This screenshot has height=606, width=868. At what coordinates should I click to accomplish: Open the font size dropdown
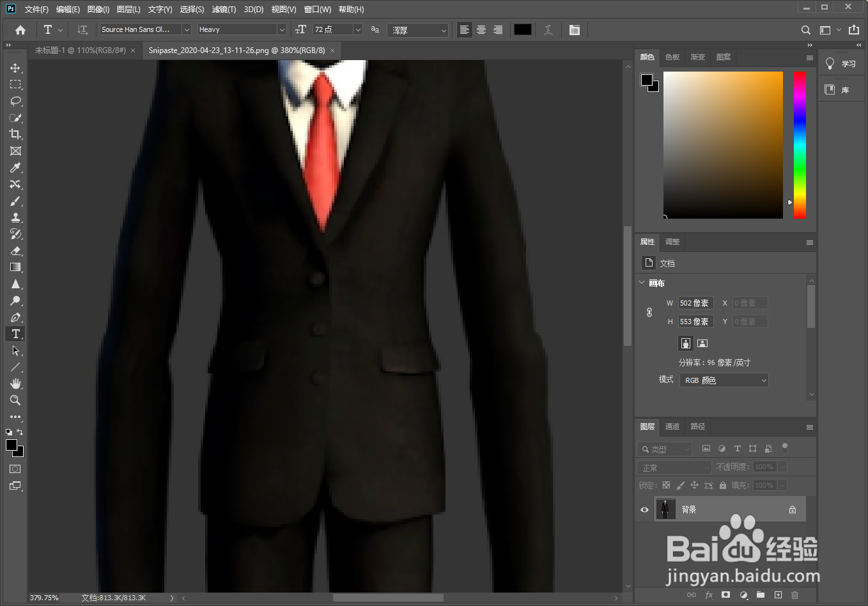click(x=358, y=29)
